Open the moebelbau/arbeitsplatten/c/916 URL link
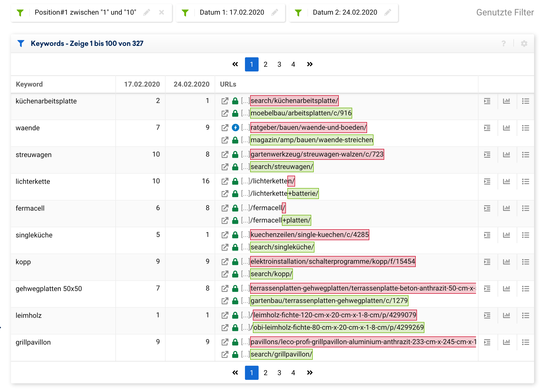Screen dimensions: 546x392 [x=301, y=113]
